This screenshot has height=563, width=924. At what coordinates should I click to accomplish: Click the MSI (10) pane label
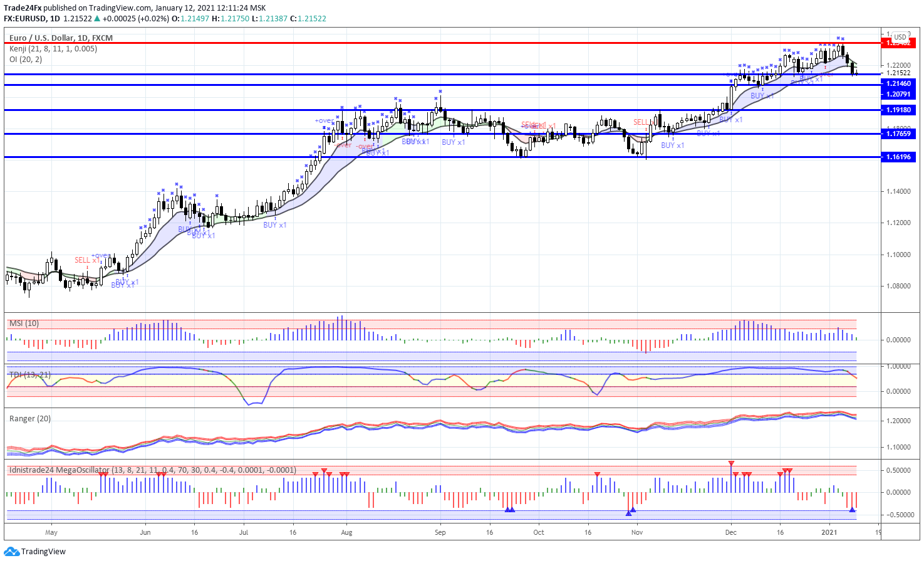pos(24,324)
